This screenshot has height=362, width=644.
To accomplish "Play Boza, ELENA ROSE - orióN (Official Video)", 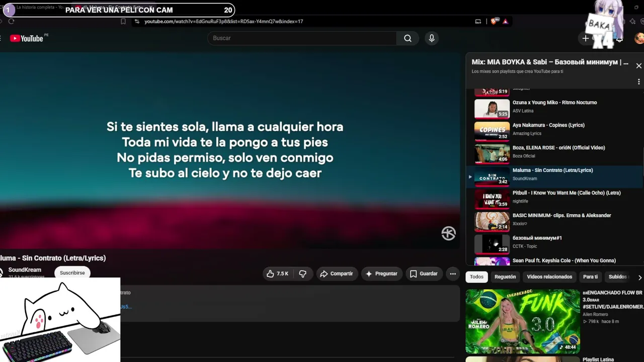I will pyautogui.click(x=558, y=148).
